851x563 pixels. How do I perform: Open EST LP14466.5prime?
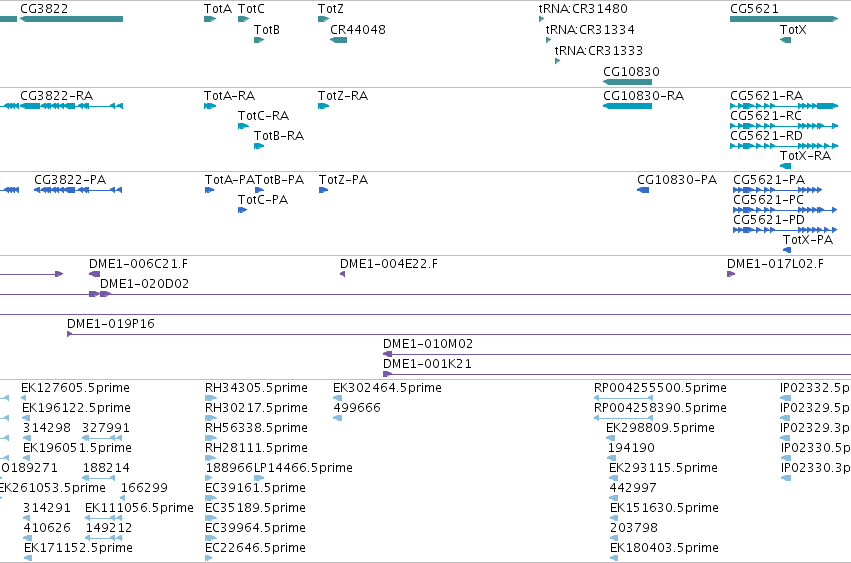pos(259,478)
